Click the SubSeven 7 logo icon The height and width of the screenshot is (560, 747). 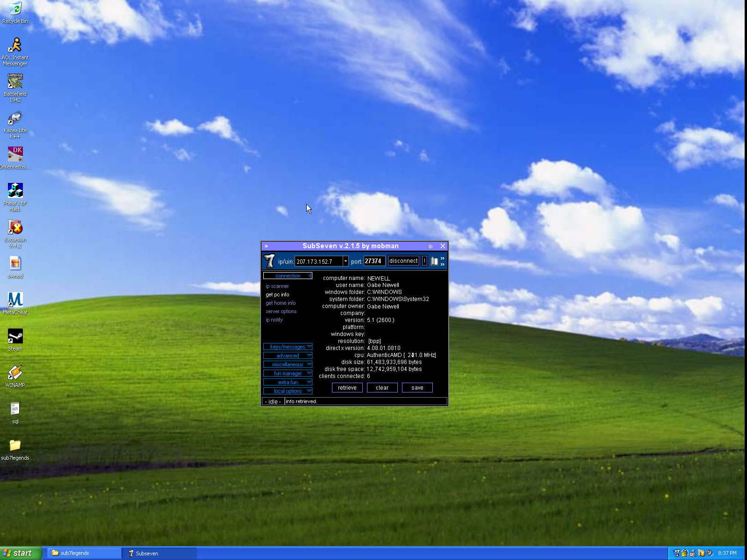[x=269, y=260]
